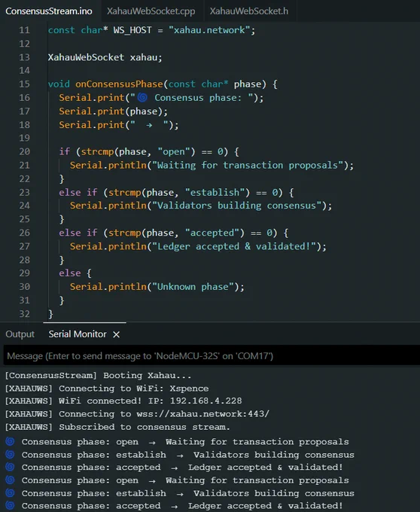Switch to the Output panel tab
This screenshot has height=512, width=420.
(20, 334)
